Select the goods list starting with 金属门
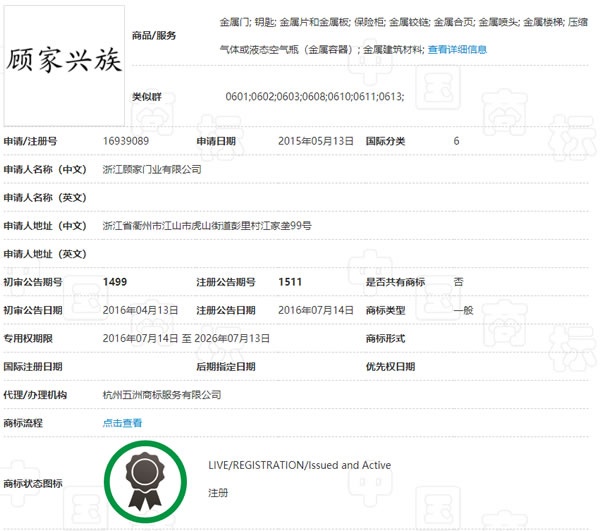Viewport: 600px width, 531px height. 404,36
